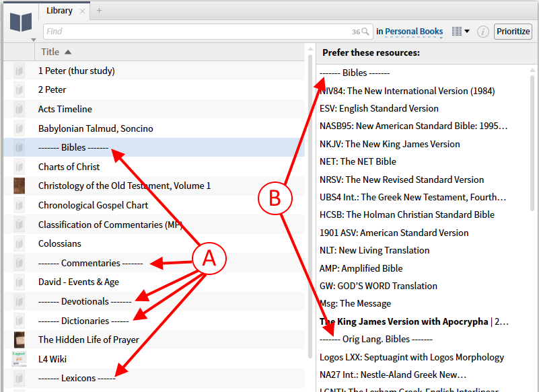Viewport: 539px width, 392px height.
Task: Select the Lexicons divider row
Action: 77,379
